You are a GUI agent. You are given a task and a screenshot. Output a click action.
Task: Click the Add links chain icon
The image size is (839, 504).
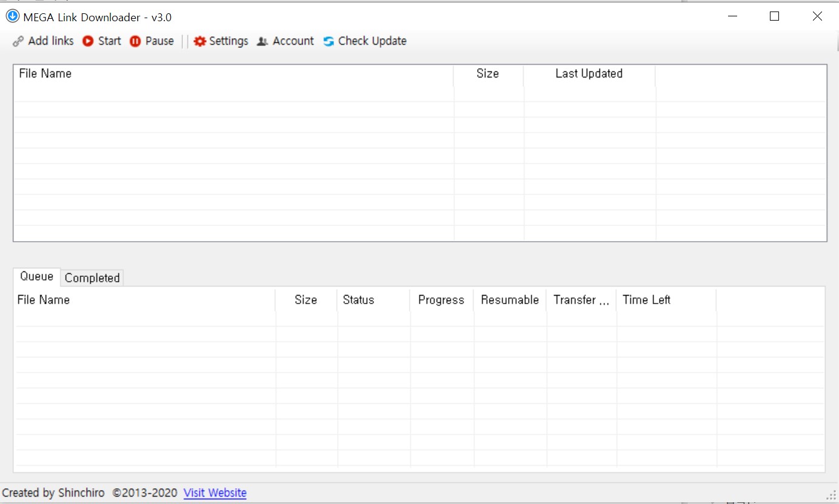pyautogui.click(x=18, y=41)
